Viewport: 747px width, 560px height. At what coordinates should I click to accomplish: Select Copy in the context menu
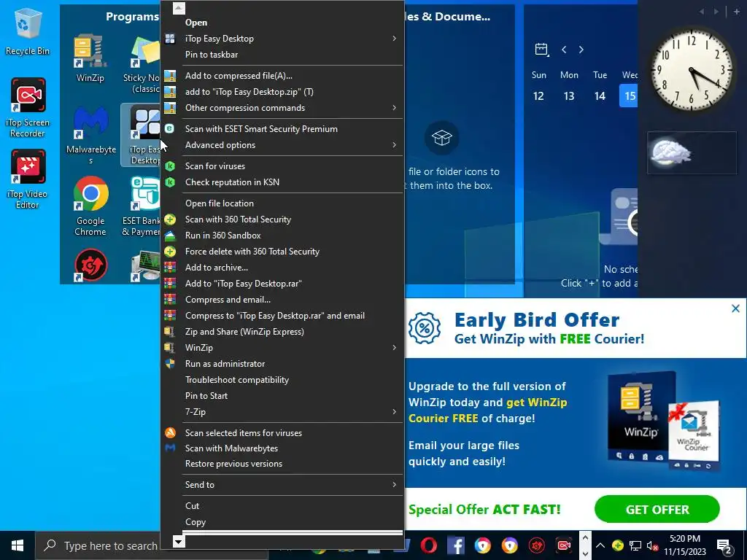click(282, 522)
